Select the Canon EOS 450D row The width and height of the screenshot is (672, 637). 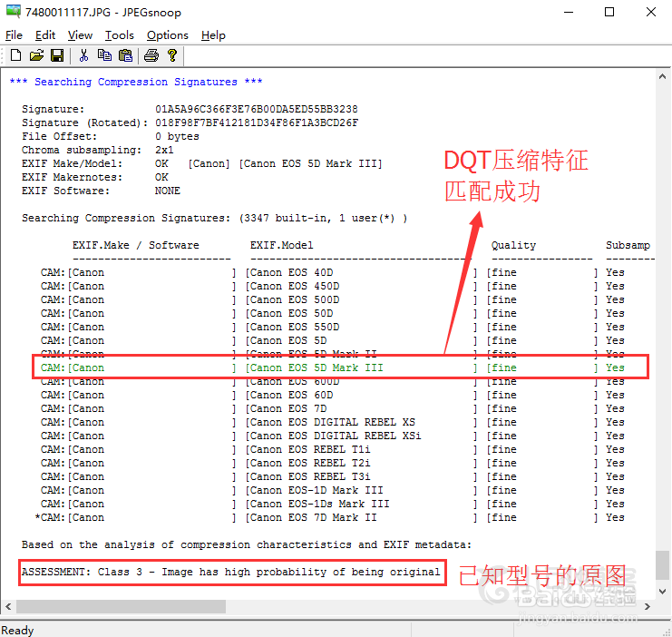(x=332, y=286)
